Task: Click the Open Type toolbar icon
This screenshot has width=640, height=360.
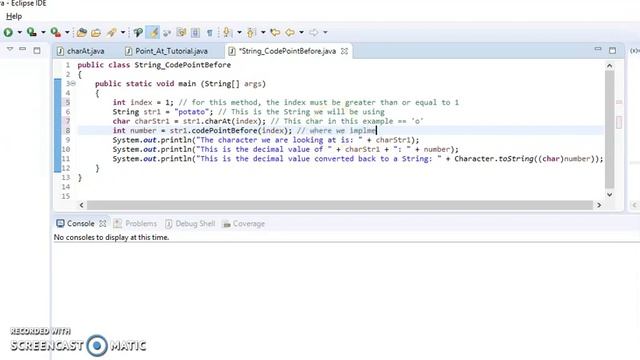Action: (x=82, y=32)
